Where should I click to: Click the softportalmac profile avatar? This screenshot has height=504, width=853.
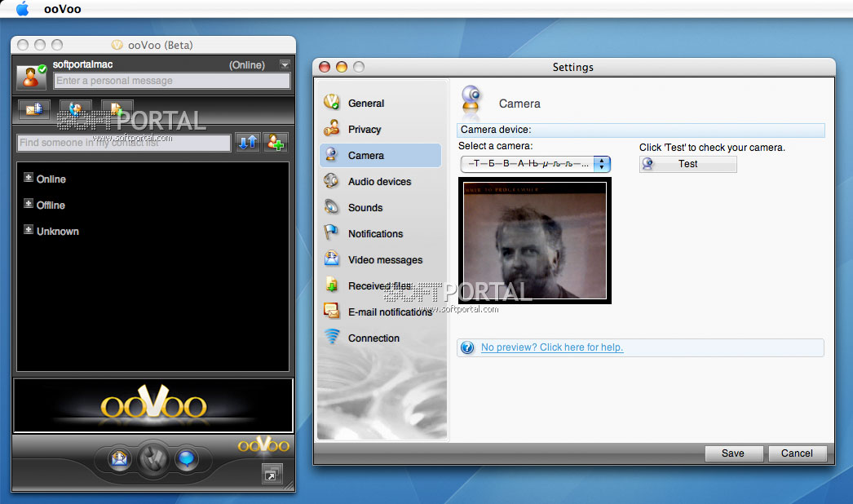(31, 76)
